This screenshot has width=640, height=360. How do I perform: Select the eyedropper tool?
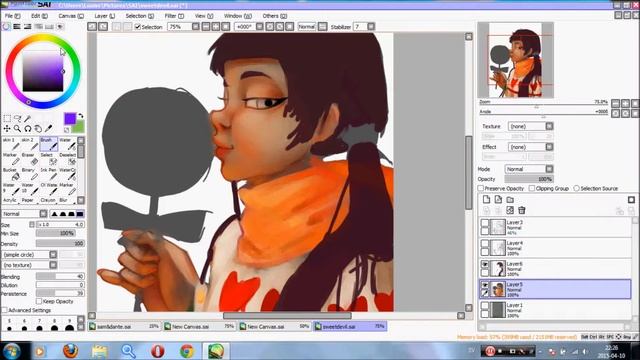pyautogui.click(x=48, y=129)
